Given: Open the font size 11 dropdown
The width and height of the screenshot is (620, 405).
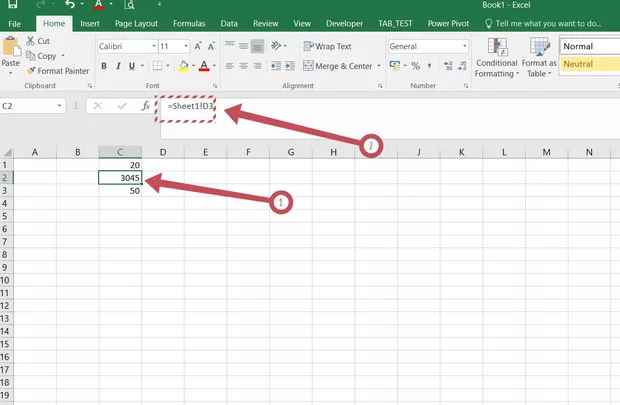Looking at the screenshot, I should tap(186, 46).
